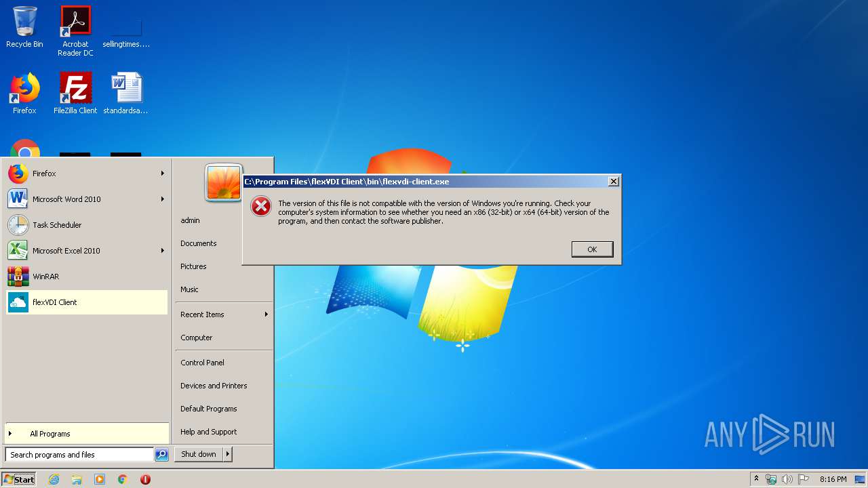The height and width of the screenshot is (488, 868).
Task: Open Windows Media Player from taskbar
Action: 100,479
